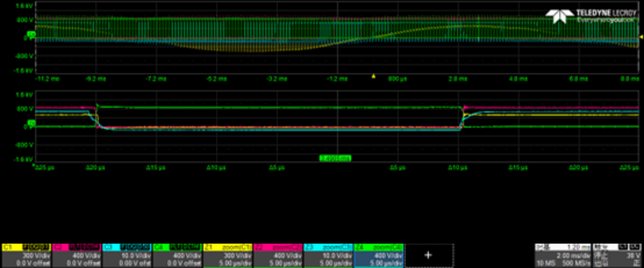Select the highlighted Z4 zoom(C4) descriptor
Viewport: 644px width, 268px height.
point(378,255)
